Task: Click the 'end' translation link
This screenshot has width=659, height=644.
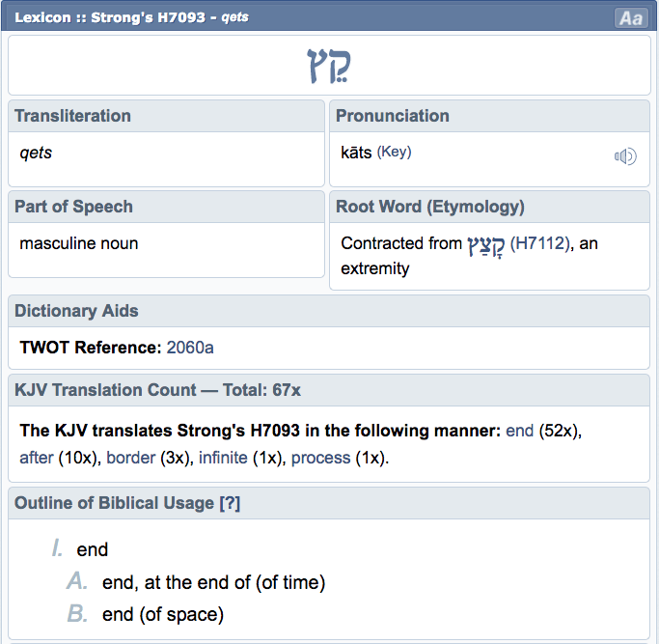Action: pos(519,431)
